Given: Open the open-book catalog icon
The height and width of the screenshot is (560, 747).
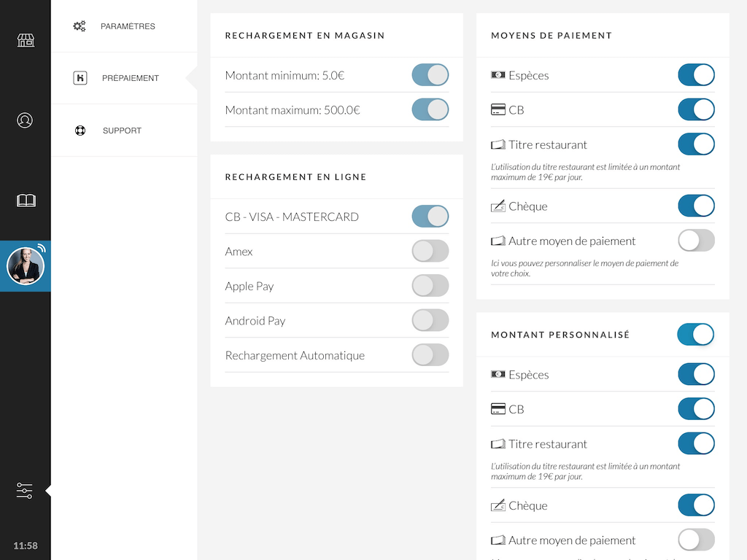Looking at the screenshot, I should (x=26, y=201).
